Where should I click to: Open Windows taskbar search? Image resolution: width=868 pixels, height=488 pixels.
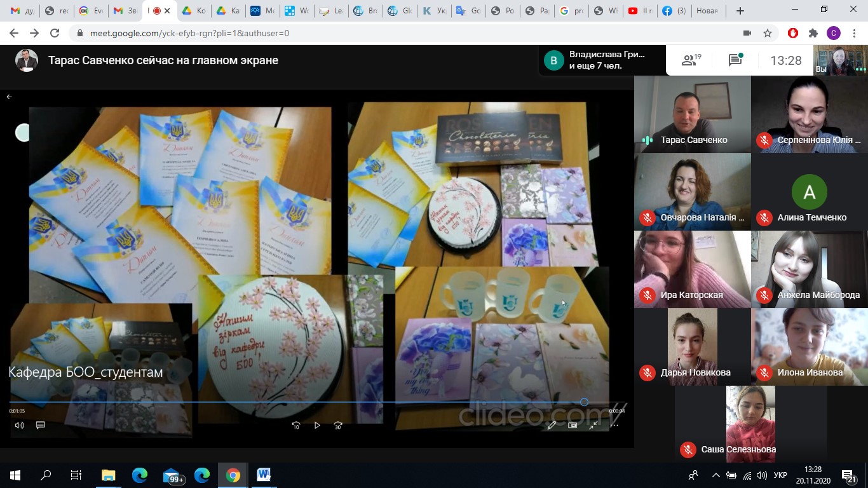click(46, 475)
